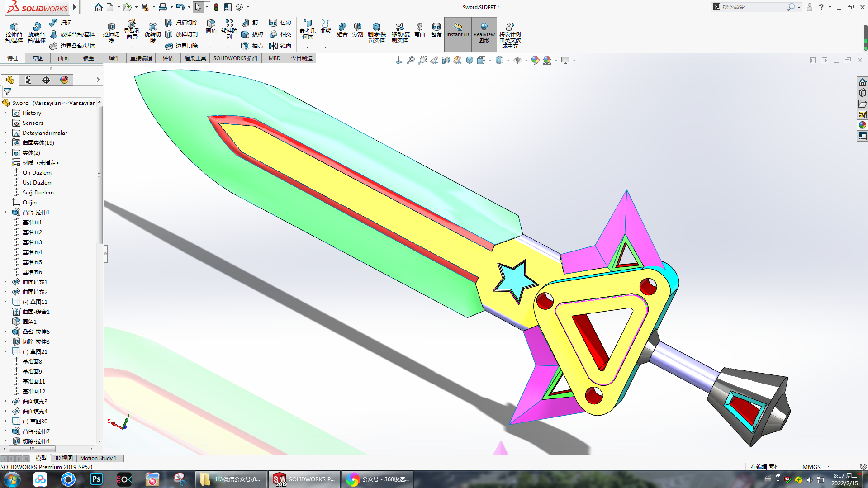Select Move/Copy Bodies (移动/复制实体)

[400, 33]
